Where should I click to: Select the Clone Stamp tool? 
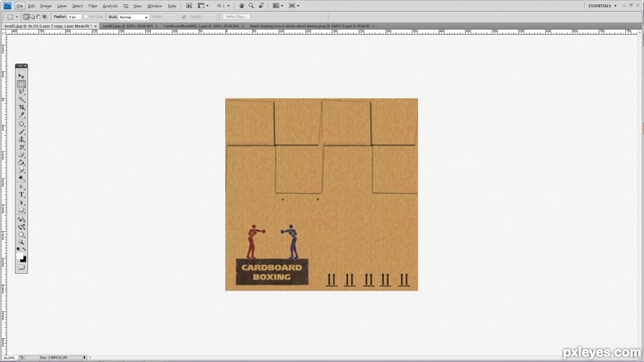coord(22,139)
